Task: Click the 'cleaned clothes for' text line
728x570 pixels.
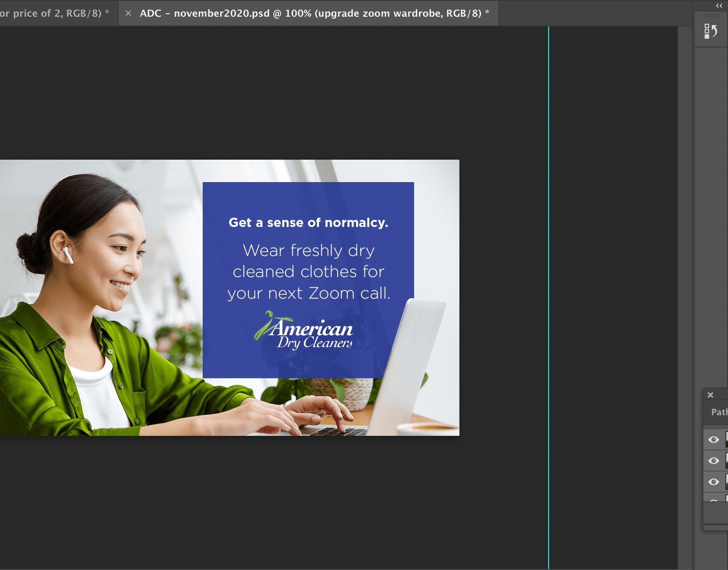Action: coord(309,272)
